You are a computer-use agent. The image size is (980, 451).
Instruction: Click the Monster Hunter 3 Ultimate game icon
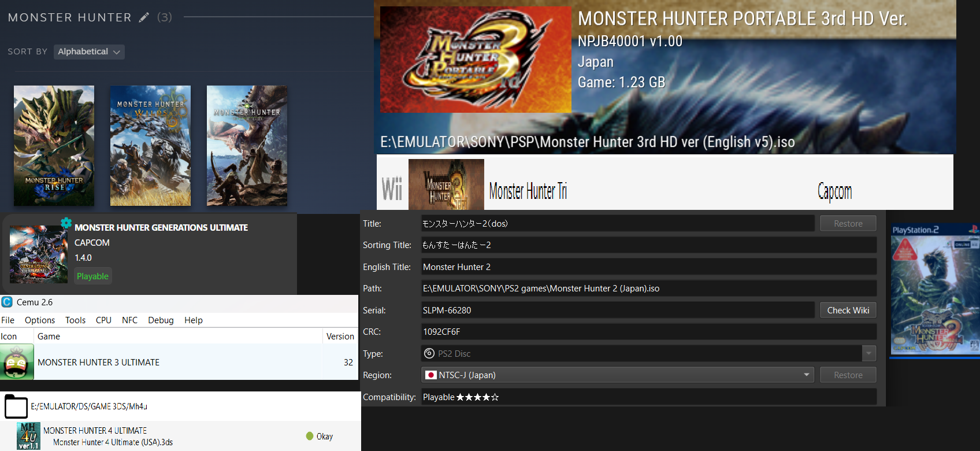point(17,363)
